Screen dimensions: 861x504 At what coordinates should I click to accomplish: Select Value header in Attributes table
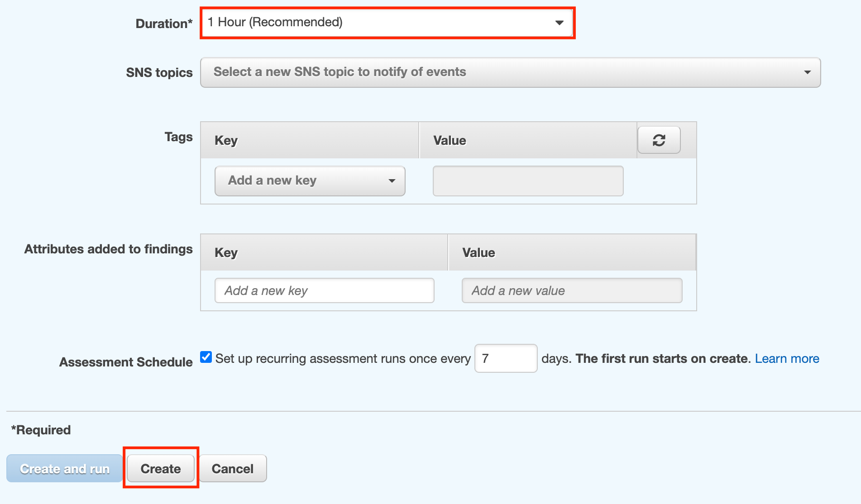coord(478,252)
